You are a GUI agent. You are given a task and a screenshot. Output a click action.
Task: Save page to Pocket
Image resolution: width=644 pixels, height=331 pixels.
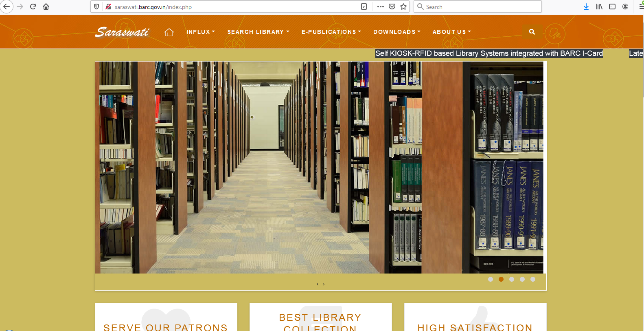point(392,7)
